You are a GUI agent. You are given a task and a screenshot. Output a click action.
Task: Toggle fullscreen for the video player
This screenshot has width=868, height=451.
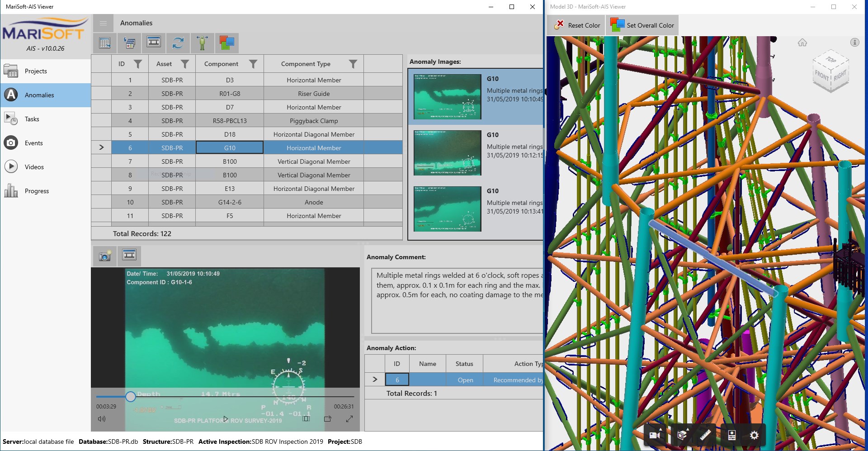[349, 419]
